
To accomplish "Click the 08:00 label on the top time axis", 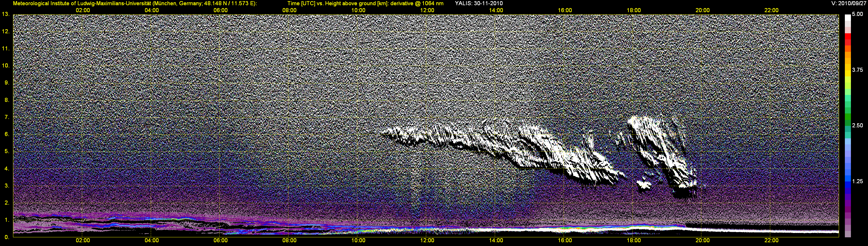I will pos(289,10).
